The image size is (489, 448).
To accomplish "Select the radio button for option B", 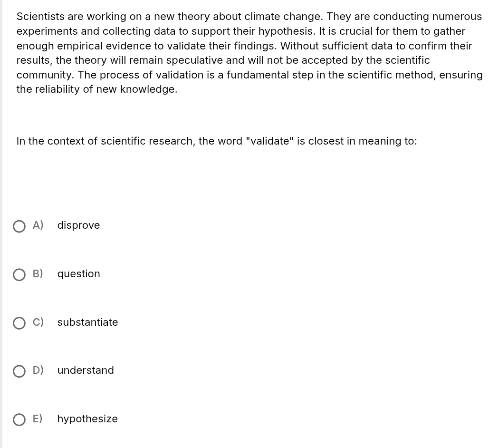I will coord(19,275).
